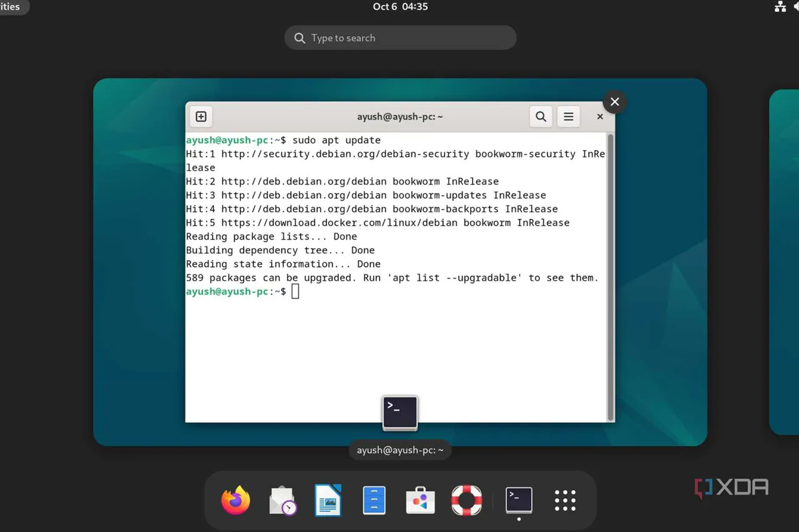This screenshot has height=532, width=799.
Task: Click the empty prompt at the terminal cursor
Action: coord(295,291)
